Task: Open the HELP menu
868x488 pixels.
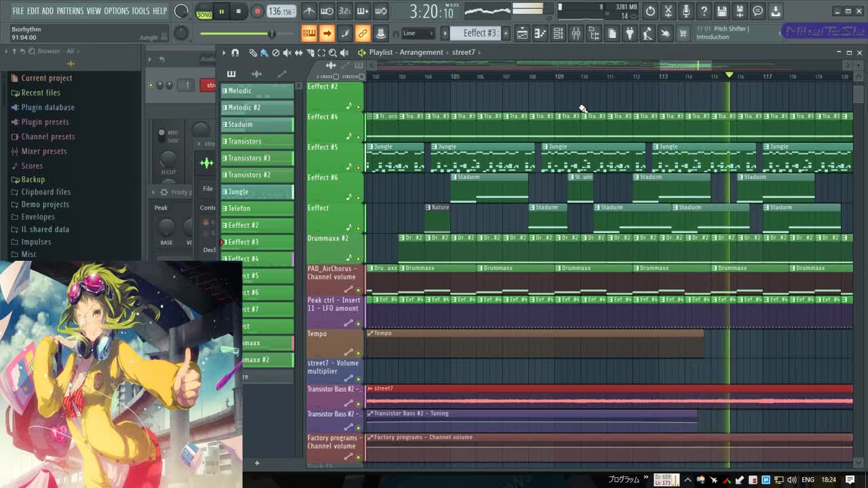Action: (159, 11)
